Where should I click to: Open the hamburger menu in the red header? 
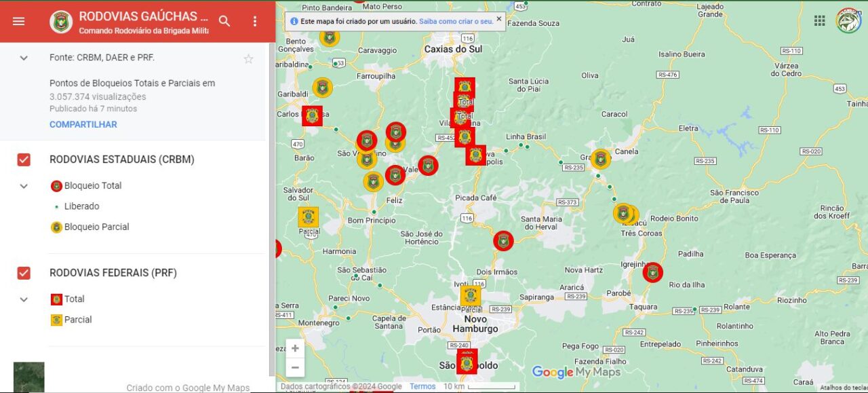pyautogui.click(x=18, y=21)
